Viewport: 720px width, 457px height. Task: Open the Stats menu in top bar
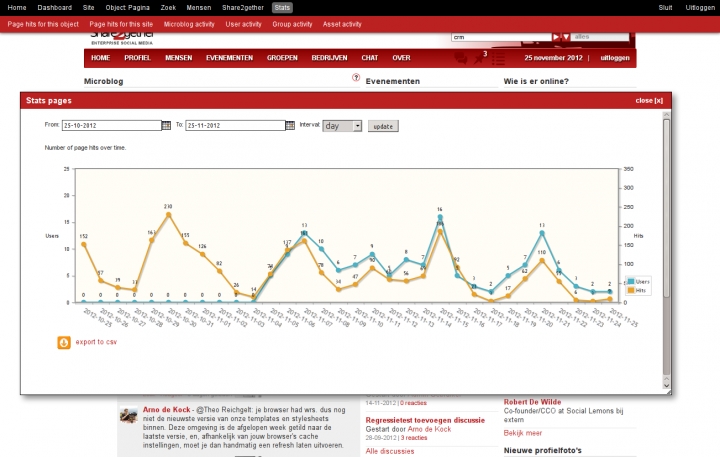tap(255, 7)
